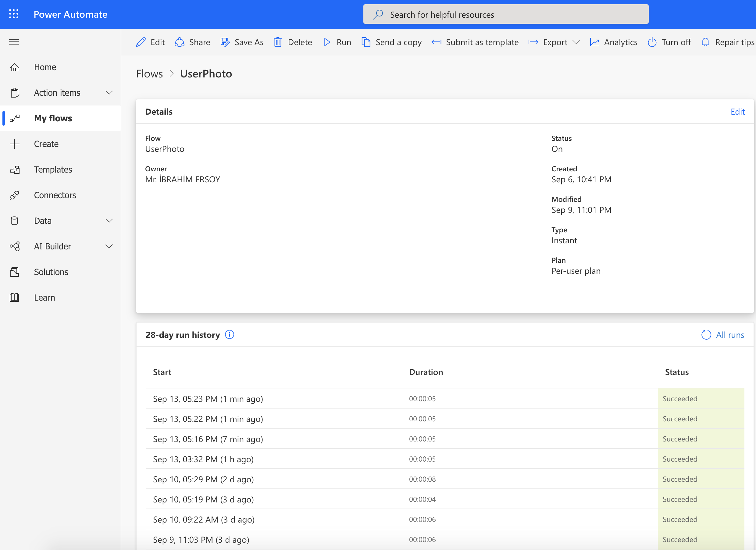Click the Submit as template arrow icon
The width and height of the screenshot is (756, 550).
tap(436, 42)
